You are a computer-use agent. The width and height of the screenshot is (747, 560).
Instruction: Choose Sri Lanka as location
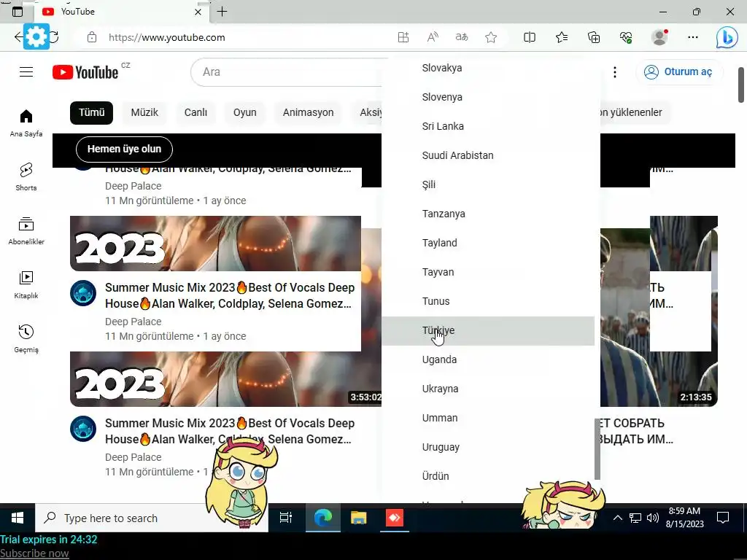tap(488, 126)
